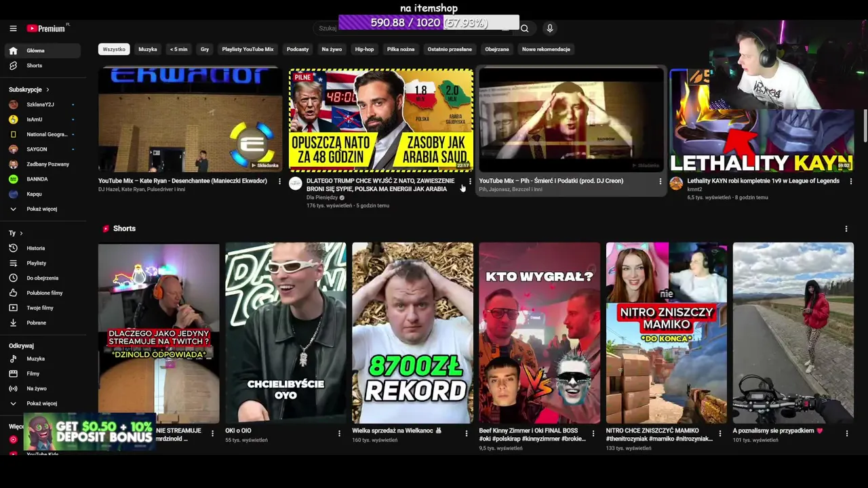This screenshot has width=868, height=488.
Task: Open National Geographic subscription
Action: [x=43, y=134]
